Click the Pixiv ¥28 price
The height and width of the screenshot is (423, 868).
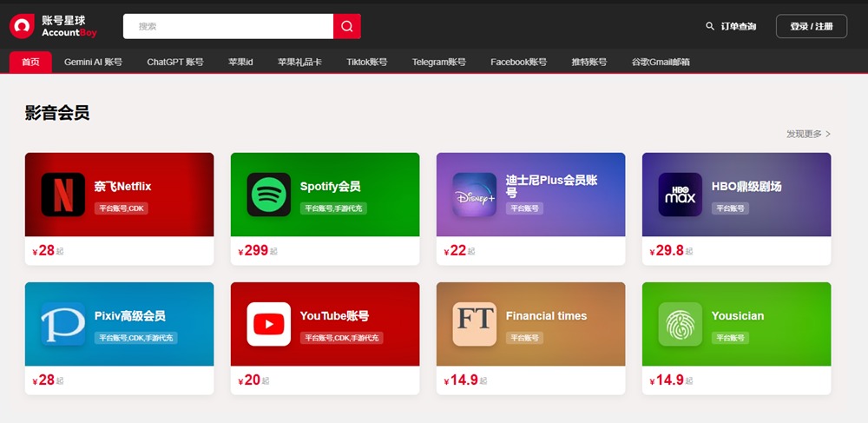click(43, 380)
